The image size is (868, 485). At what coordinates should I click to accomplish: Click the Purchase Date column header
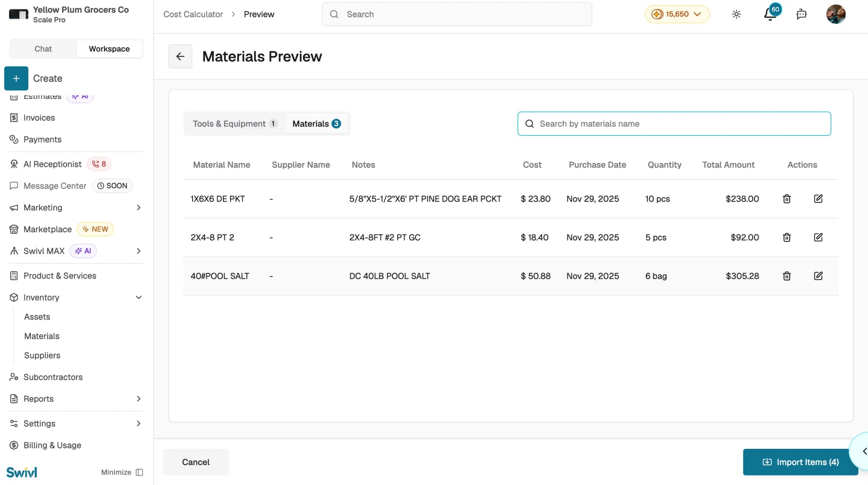pos(597,165)
